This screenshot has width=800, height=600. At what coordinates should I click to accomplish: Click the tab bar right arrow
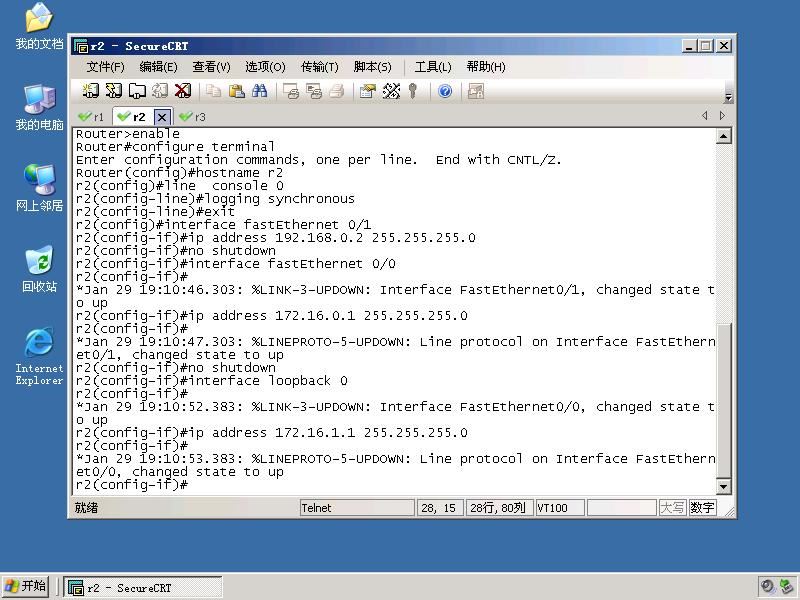tap(722, 116)
